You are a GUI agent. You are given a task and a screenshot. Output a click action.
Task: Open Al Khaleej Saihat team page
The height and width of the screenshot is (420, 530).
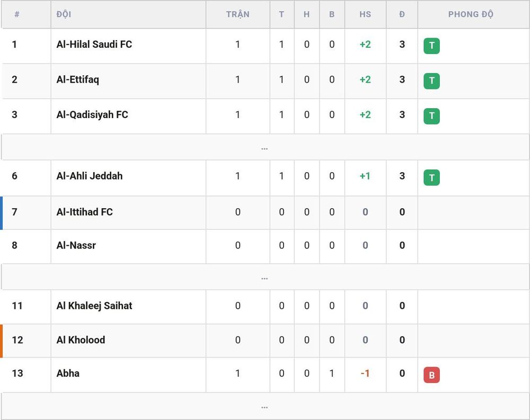[x=94, y=306]
